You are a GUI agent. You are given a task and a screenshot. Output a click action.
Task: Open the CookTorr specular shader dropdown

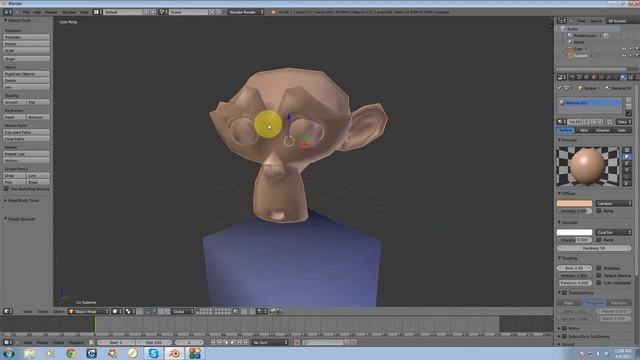(613, 232)
